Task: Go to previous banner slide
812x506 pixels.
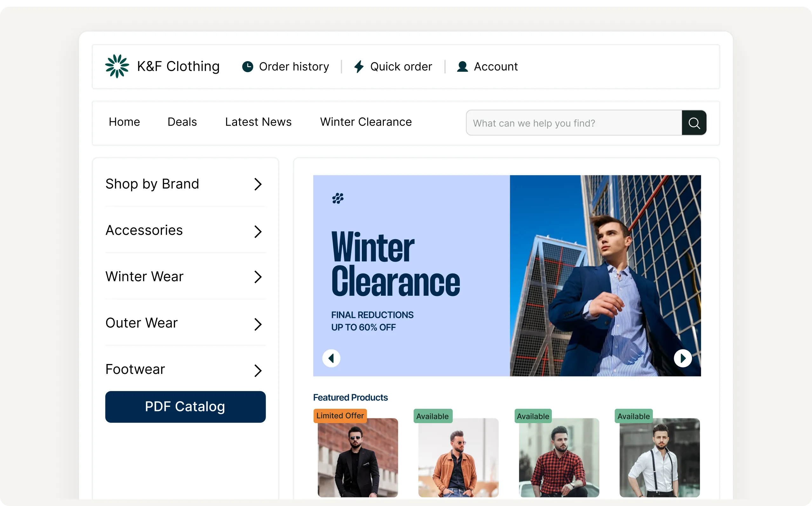Action: click(x=331, y=358)
